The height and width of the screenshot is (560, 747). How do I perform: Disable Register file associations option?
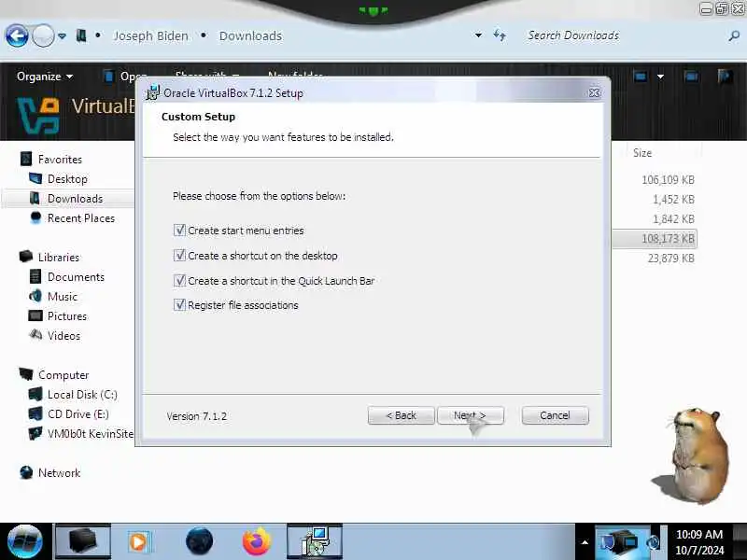click(179, 305)
